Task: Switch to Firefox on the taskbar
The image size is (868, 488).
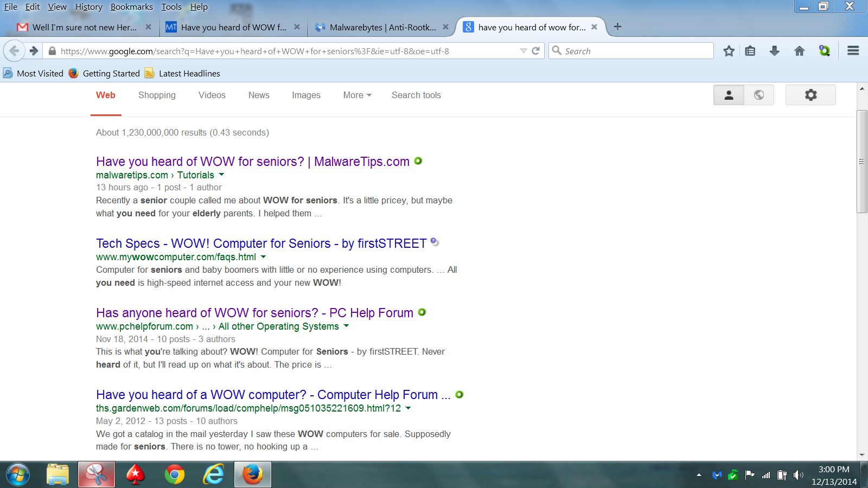Action: (253, 475)
